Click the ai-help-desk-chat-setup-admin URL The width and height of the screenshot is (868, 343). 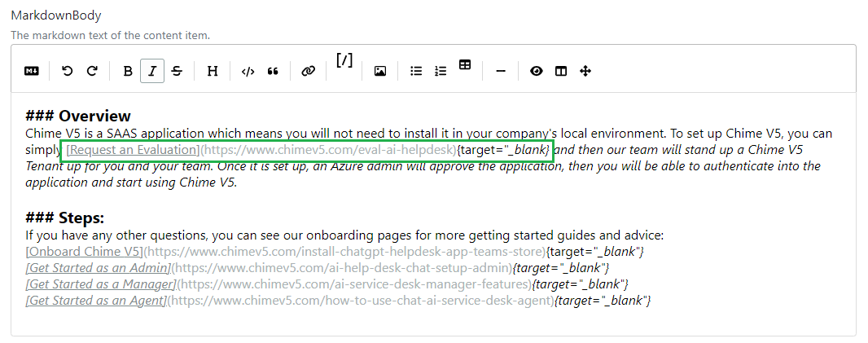341,268
